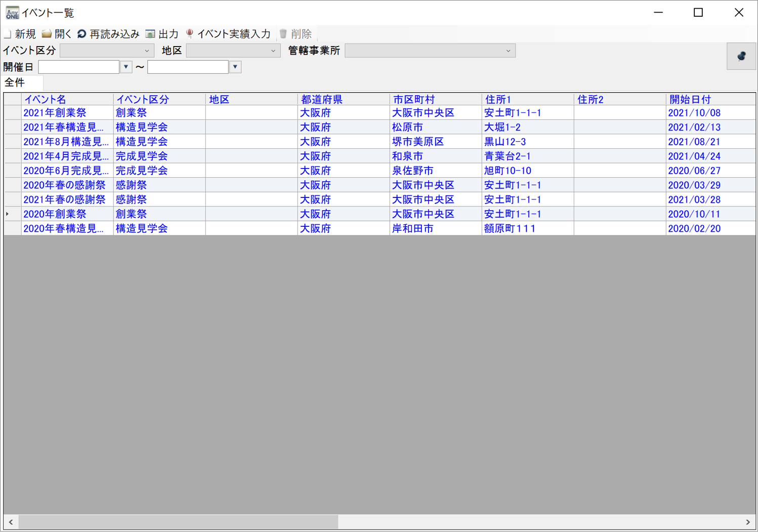Image resolution: width=758 pixels, height=532 pixels.
Task: Sort events by the 地区 column header
Action: [219, 99]
